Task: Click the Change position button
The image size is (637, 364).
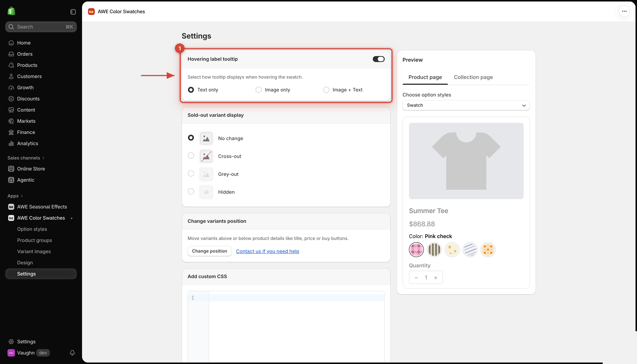Action: pyautogui.click(x=209, y=251)
